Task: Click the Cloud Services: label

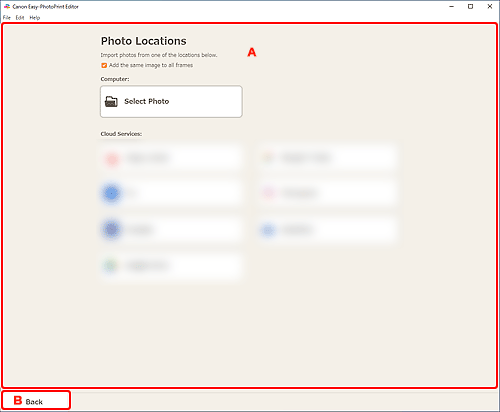Action: [121, 134]
